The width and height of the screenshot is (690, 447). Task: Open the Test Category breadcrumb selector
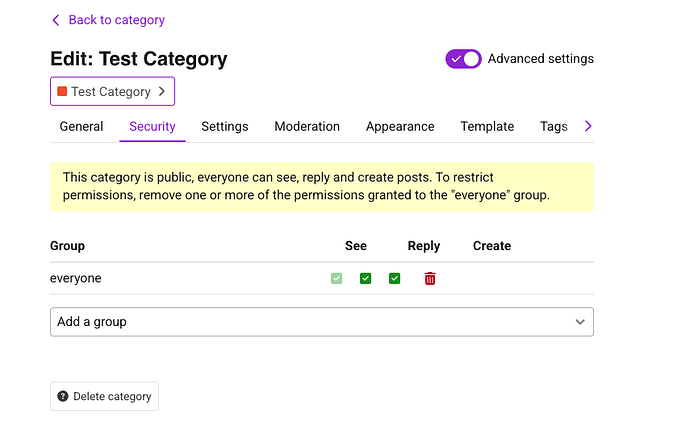click(x=112, y=92)
